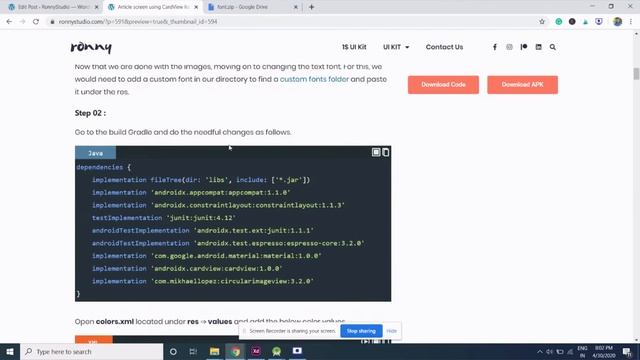Open the Contact Us menu item
Screen dimensions: 640x360
(x=444, y=47)
